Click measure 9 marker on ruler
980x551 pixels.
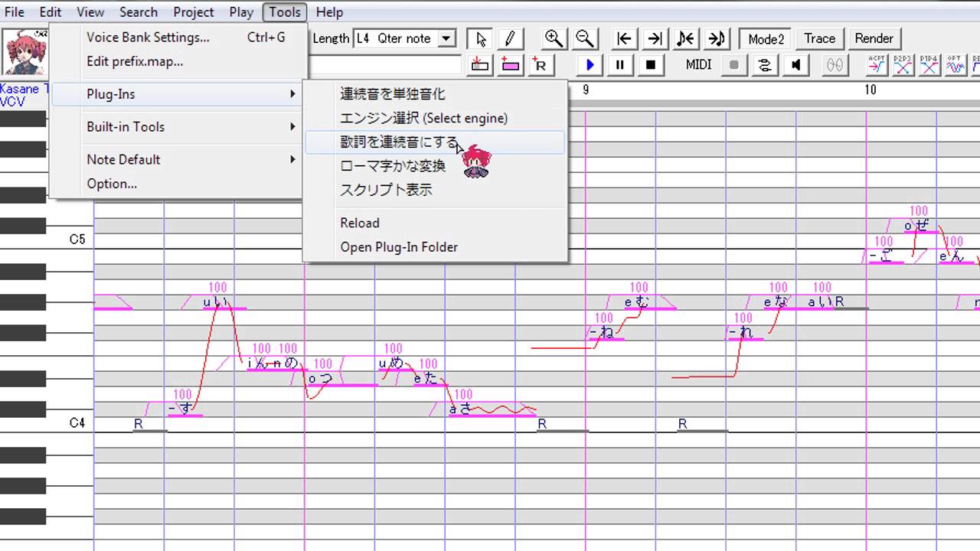(586, 90)
